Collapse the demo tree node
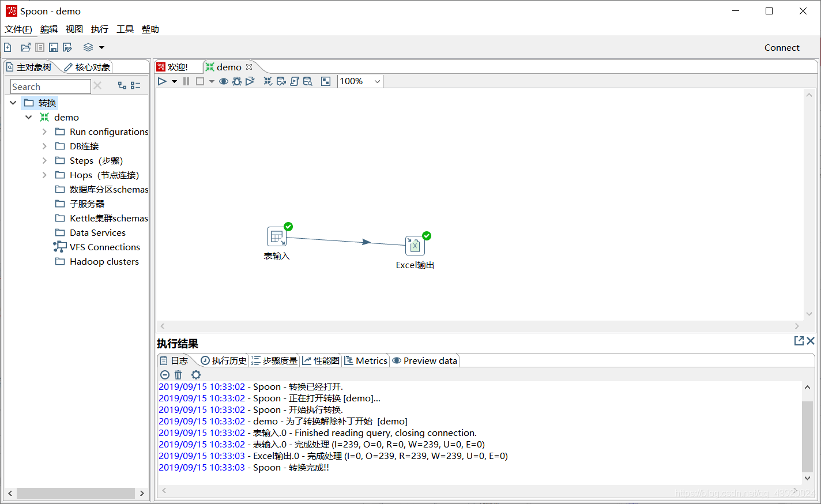The image size is (821, 504). (28, 117)
